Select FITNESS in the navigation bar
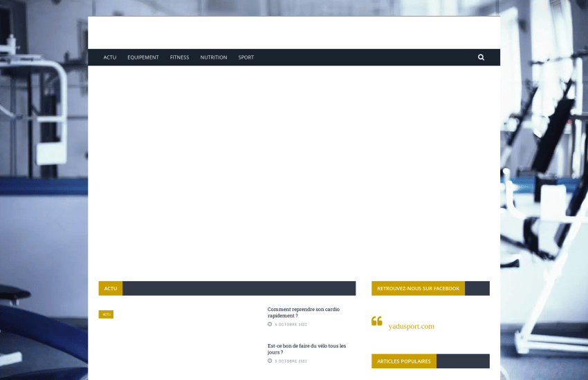This screenshot has height=380, width=588. (x=179, y=57)
